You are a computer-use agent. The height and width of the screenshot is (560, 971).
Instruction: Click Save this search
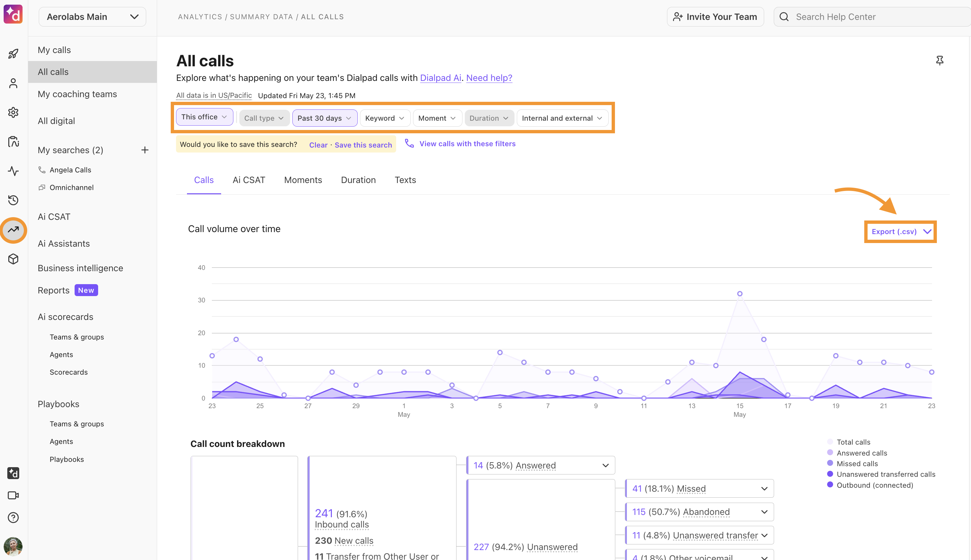click(363, 145)
